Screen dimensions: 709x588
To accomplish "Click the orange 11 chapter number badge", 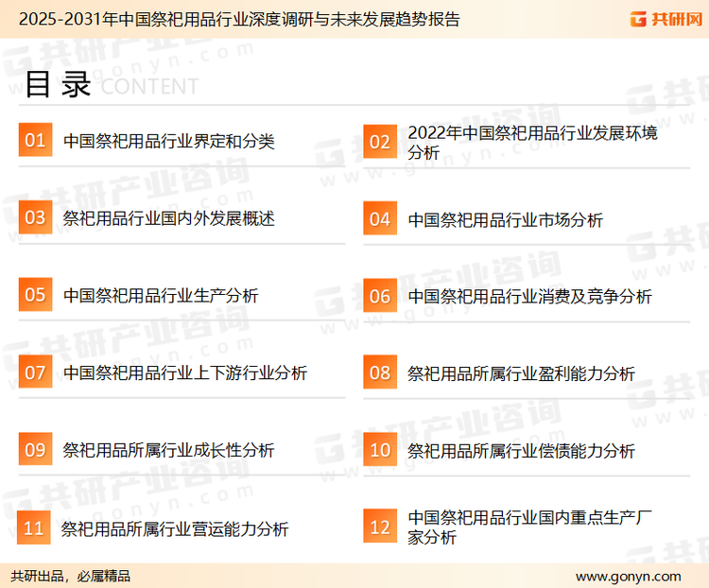I will click(x=33, y=527).
